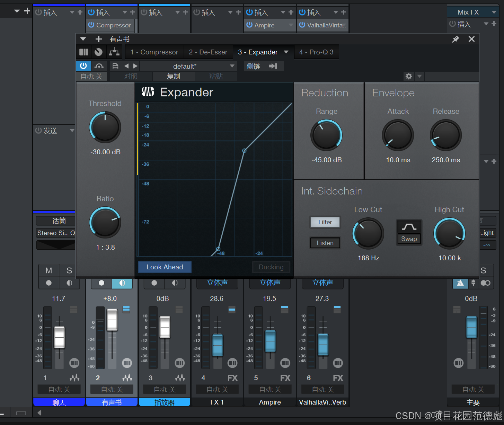The width and height of the screenshot is (504, 425).
Task: Click the Low Cut knob
Action: click(368, 233)
